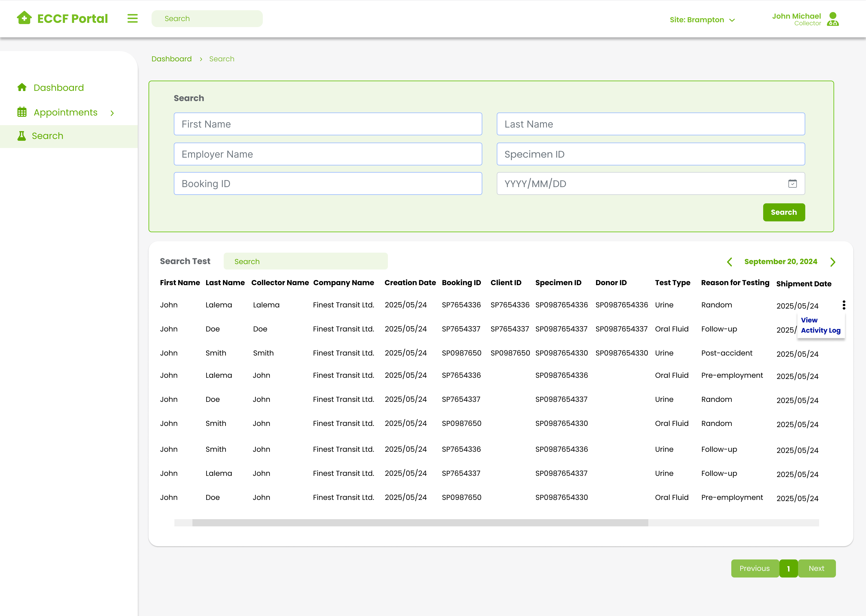This screenshot has width=866, height=616.
Task: Click the Booking ID column header
Action: [x=461, y=283]
